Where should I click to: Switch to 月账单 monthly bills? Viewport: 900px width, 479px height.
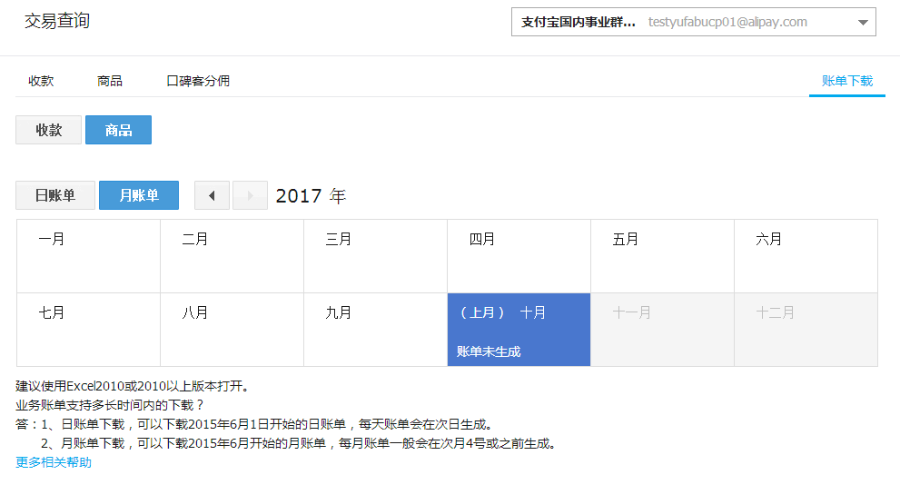tap(139, 196)
